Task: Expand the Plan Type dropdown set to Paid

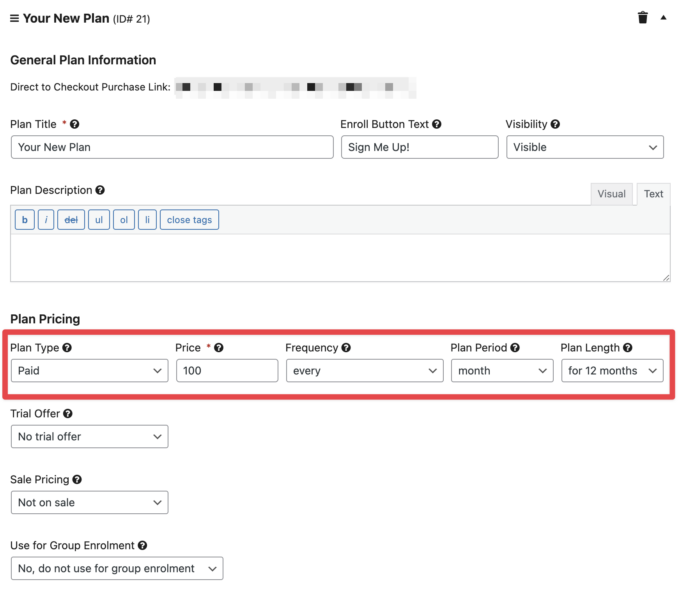Action: 89,371
